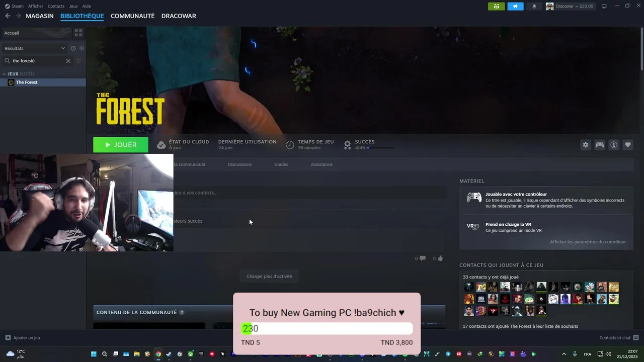The height and width of the screenshot is (362, 644).
Task: Click the achievements progress bar
Action: [380, 148]
